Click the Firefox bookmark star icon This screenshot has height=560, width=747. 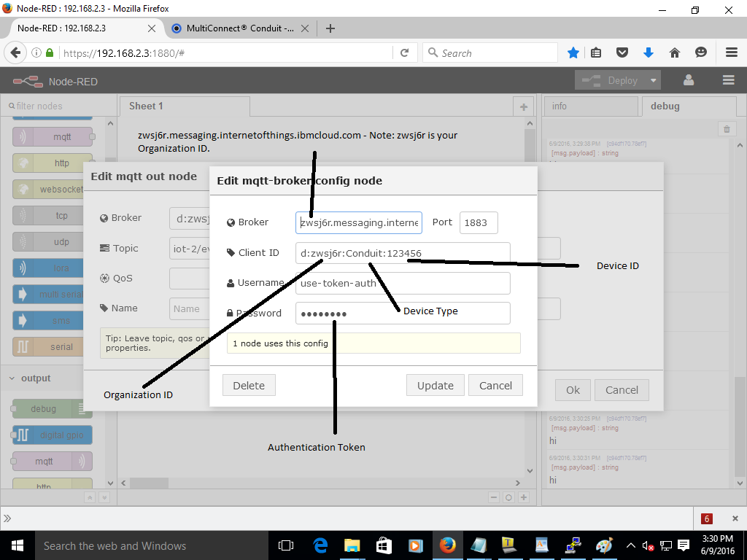coord(573,52)
